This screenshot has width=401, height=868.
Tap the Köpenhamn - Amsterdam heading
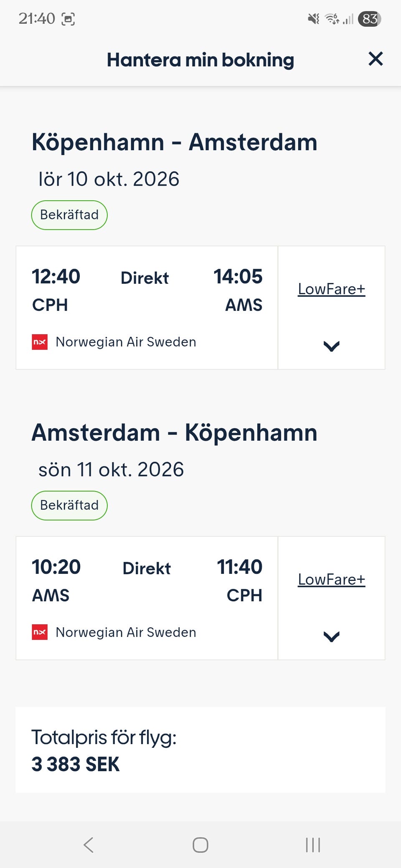tap(174, 142)
